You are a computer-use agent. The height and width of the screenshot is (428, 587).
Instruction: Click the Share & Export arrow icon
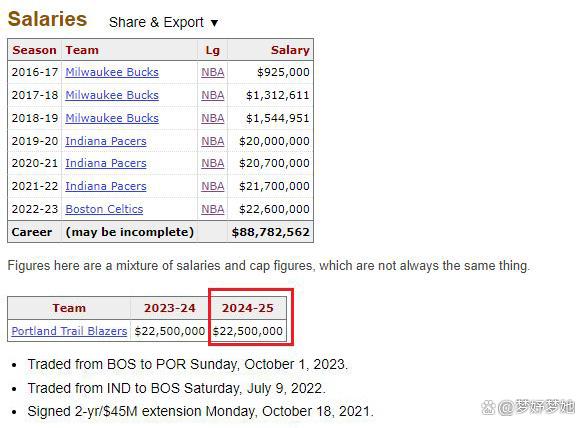214,23
